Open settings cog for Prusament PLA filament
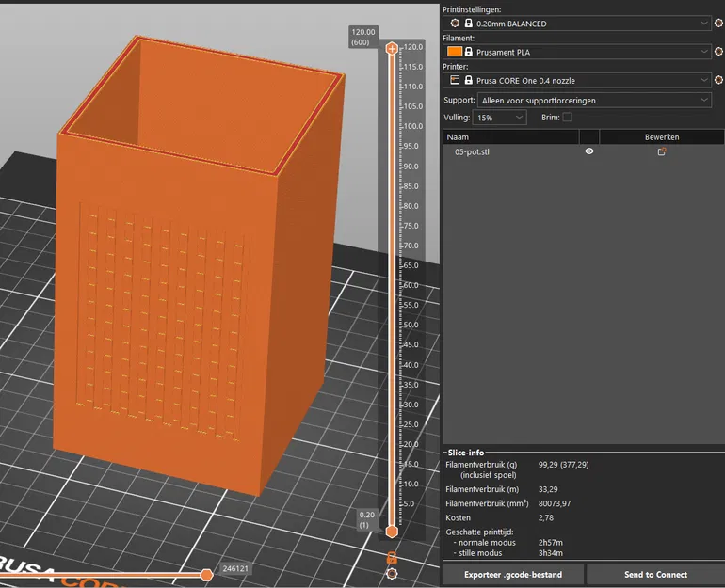Screen dimensions: 725x588 (x=718, y=52)
